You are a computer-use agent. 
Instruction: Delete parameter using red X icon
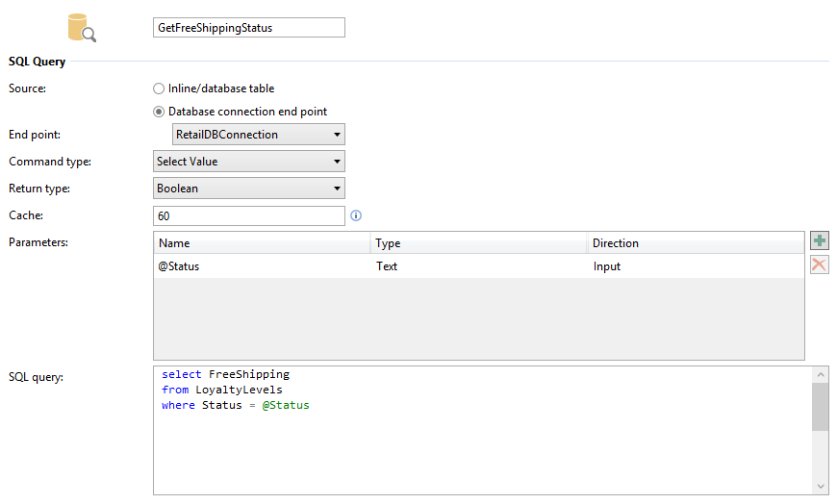(x=819, y=265)
